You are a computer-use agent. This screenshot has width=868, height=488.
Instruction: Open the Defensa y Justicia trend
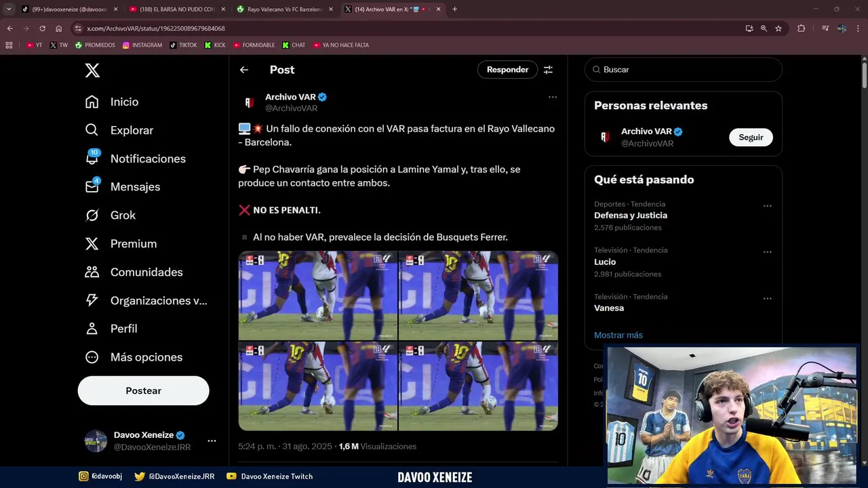click(631, 216)
